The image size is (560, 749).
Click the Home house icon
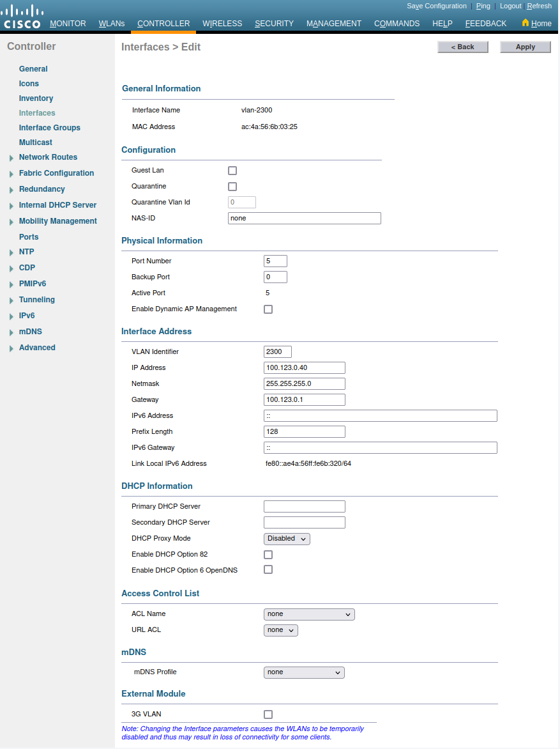[526, 23]
